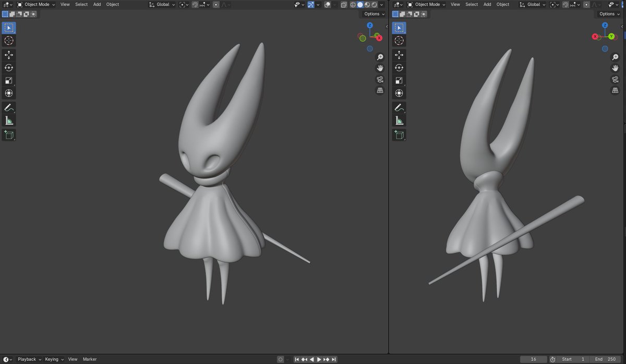Open shading options dropdown arrow in left viewport
This screenshot has height=364, width=626.
[381, 4]
